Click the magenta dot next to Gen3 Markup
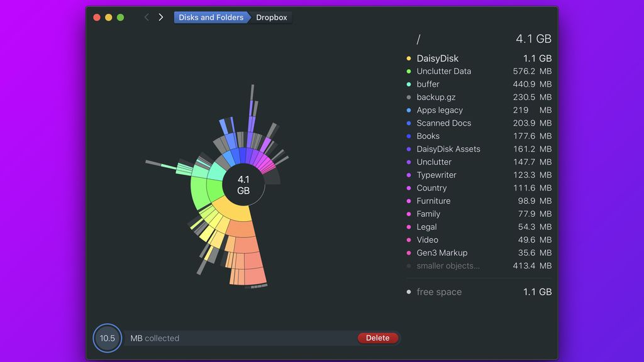This screenshot has height=362, width=644. [x=409, y=253]
